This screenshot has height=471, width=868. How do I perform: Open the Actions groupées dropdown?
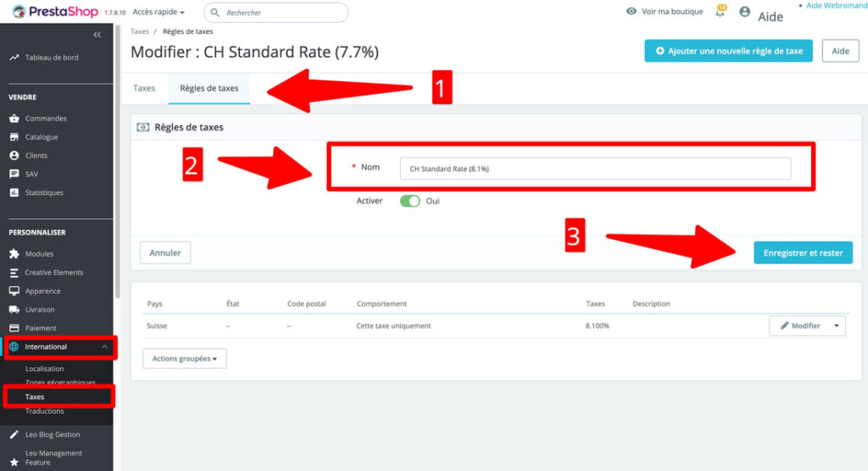[x=184, y=359]
